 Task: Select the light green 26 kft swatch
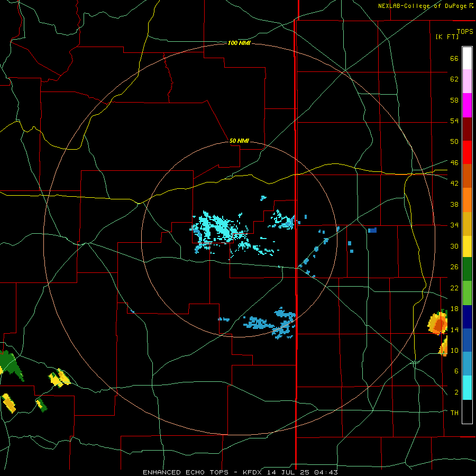pyautogui.click(x=467, y=293)
